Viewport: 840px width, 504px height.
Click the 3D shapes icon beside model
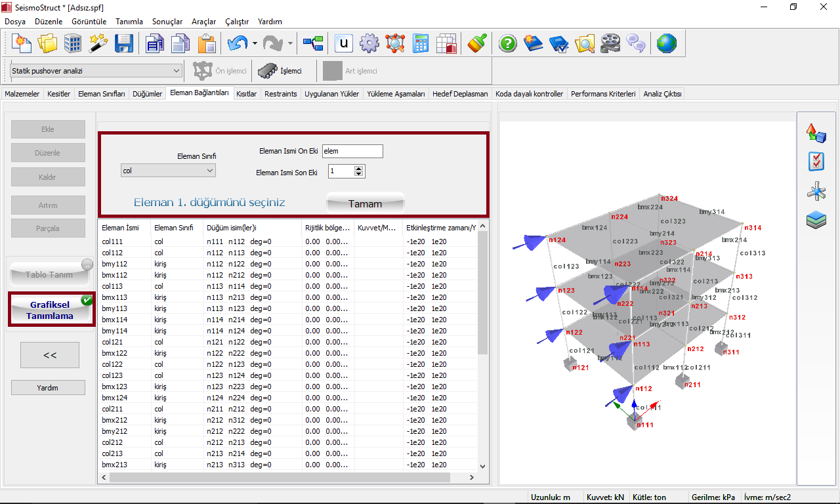click(816, 133)
